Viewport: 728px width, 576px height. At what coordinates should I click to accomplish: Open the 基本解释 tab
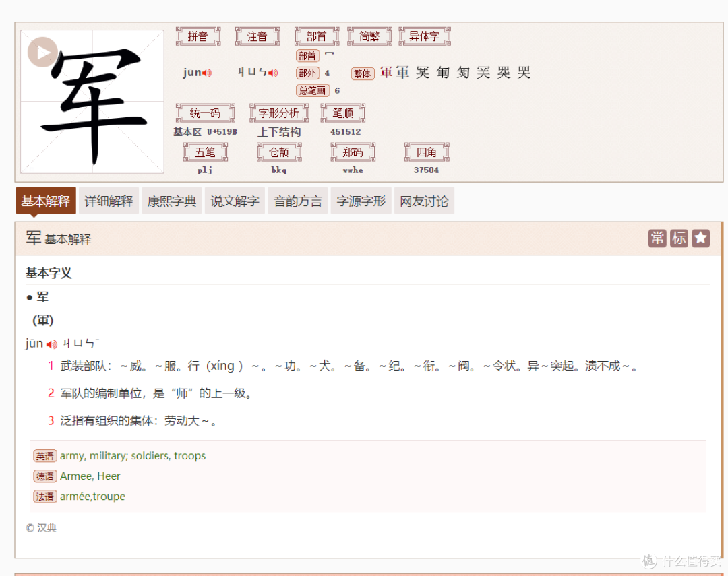(x=46, y=201)
